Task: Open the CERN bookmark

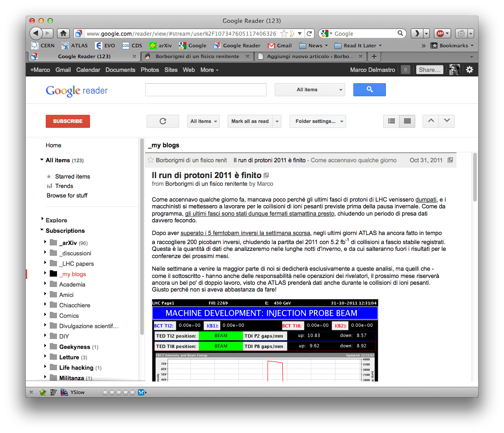Action: tap(43, 46)
